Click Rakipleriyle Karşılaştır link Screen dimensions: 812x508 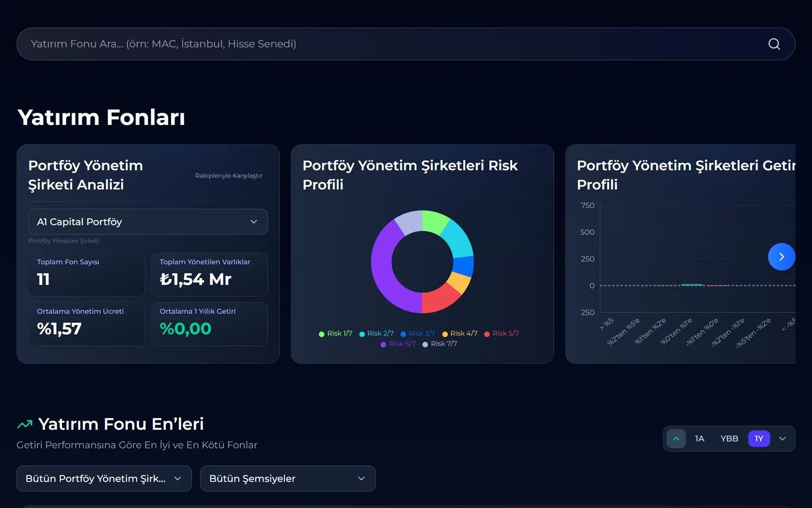click(x=229, y=176)
